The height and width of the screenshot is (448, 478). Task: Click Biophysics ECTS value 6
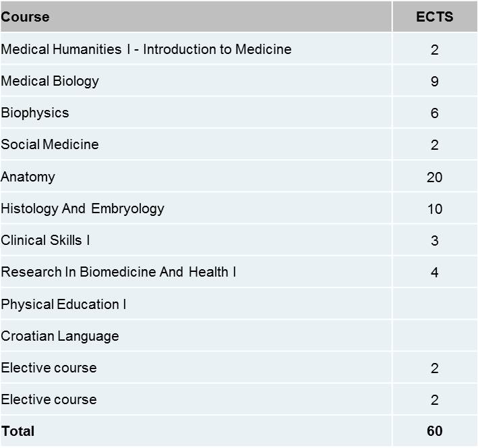[434, 113]
